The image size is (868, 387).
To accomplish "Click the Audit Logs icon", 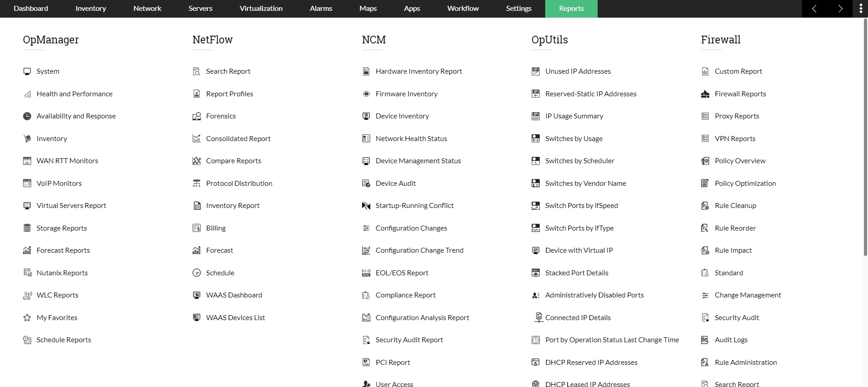I will click(705, 340).
